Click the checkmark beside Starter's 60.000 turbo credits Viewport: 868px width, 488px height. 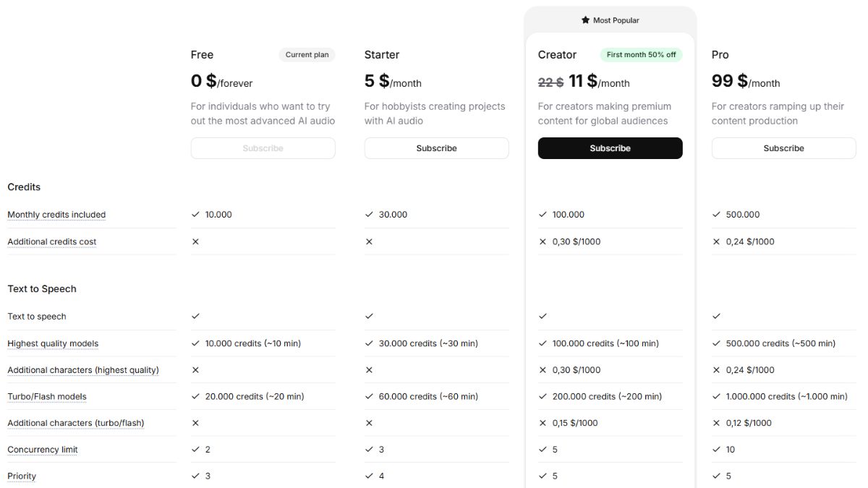point(369,396)
